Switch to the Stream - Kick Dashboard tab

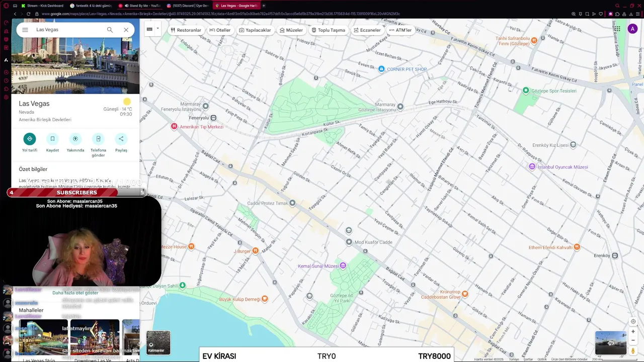click(x=42, y=6)
